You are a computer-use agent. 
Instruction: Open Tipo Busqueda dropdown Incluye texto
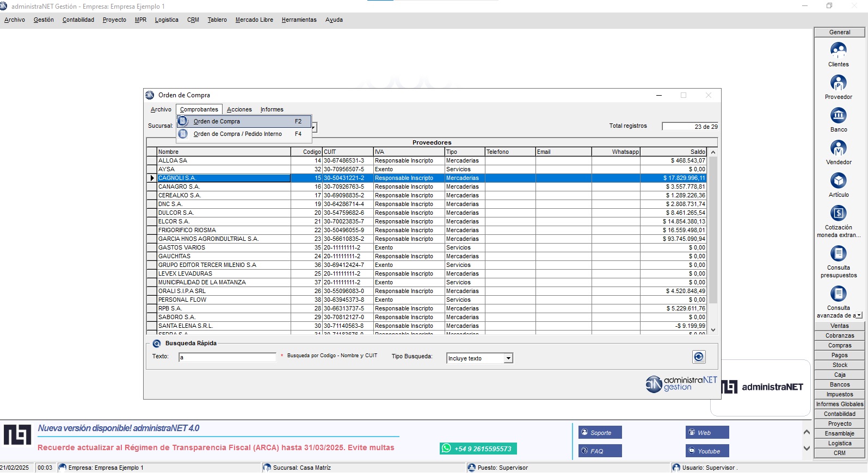(508, 358)
